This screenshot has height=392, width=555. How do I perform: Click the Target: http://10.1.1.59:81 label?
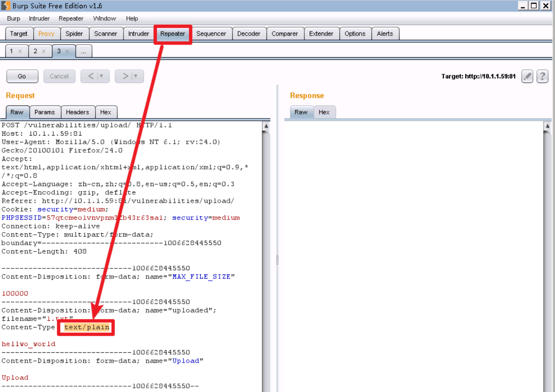point(478,77)
